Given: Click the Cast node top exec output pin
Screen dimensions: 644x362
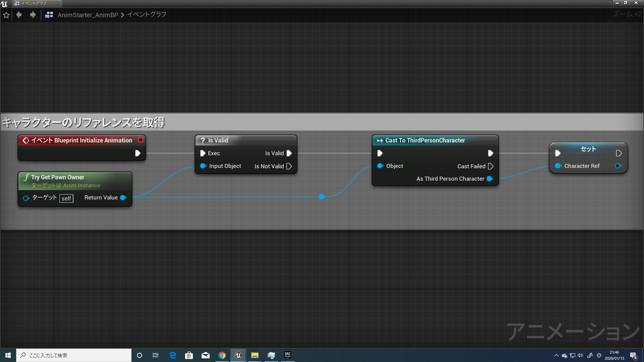Looking at the screenshot, I should [491, 153].
